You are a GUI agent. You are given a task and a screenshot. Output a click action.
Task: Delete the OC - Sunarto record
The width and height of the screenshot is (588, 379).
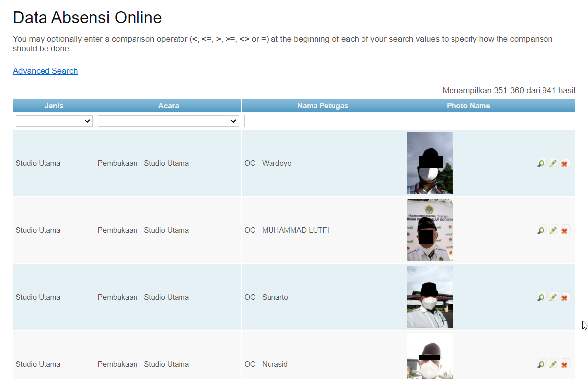(564, 297)
